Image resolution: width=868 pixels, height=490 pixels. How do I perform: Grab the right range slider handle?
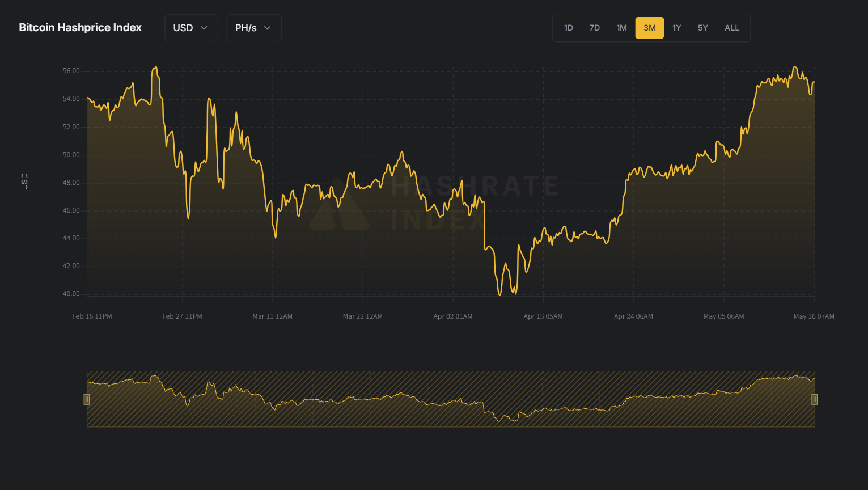pos(815,399)
